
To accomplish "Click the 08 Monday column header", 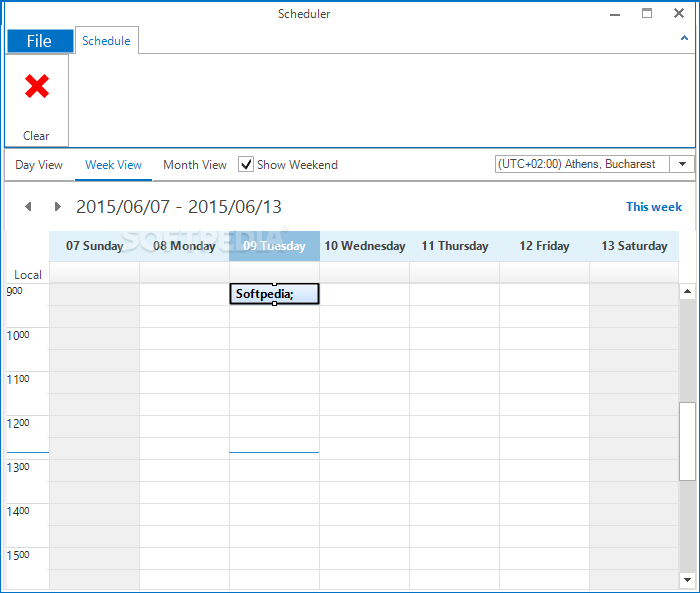I will 184,246.
